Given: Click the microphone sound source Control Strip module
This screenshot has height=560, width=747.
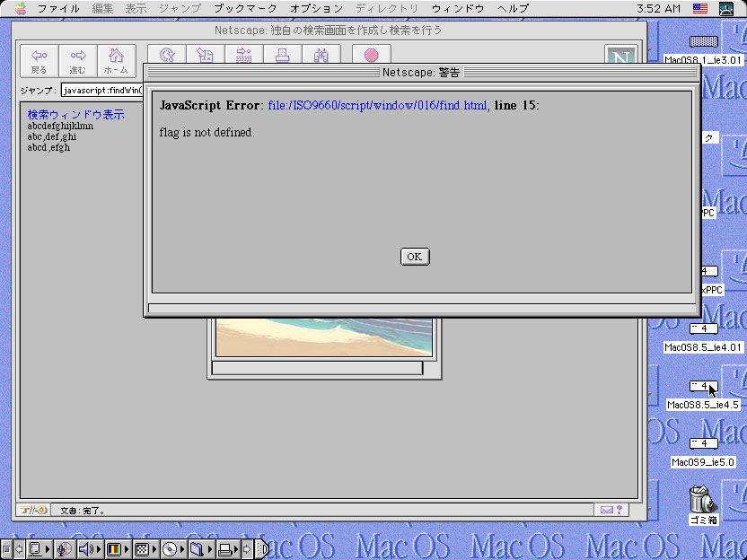Looking at the screenshot, I should tap(65, 549).
